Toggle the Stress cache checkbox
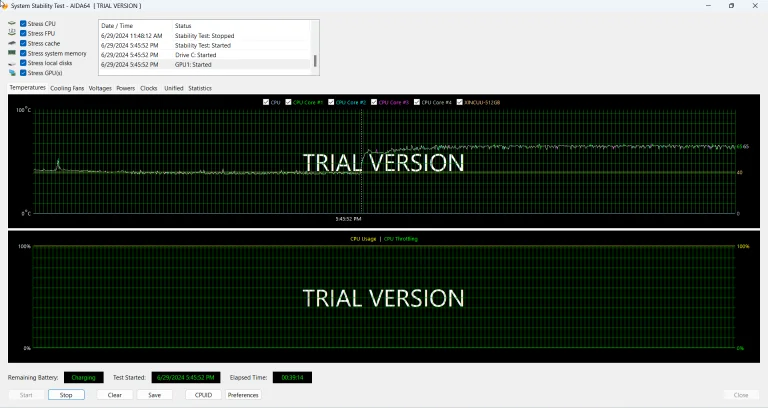The width and height of the screenshot is (768, 408). [x=23, y=43]
